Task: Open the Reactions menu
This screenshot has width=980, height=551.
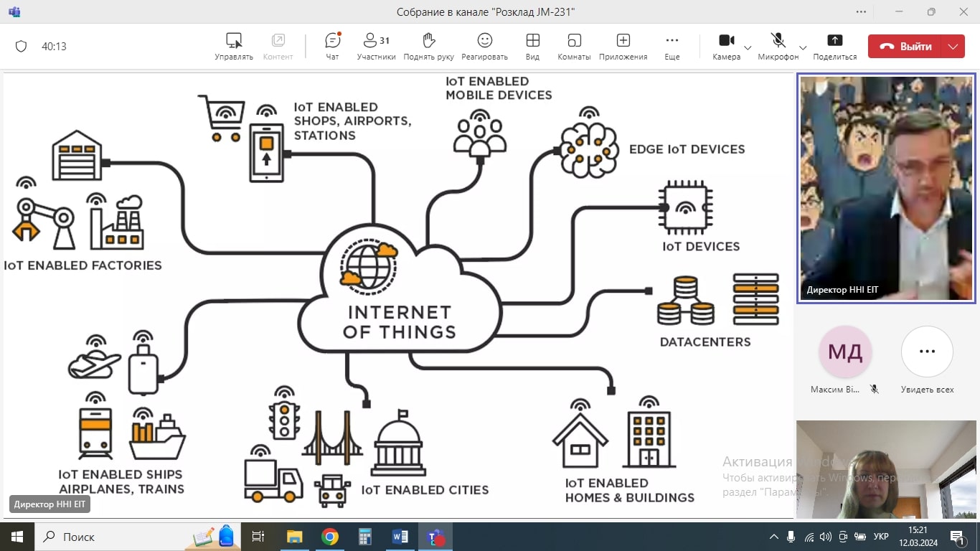Action: 484,47
